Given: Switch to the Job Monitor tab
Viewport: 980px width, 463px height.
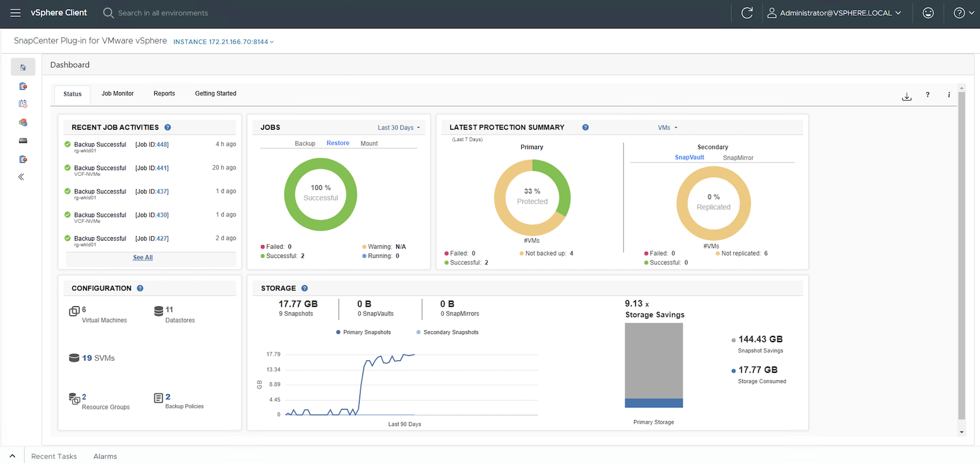Looking at the screenshot, I should click(117, 94).
